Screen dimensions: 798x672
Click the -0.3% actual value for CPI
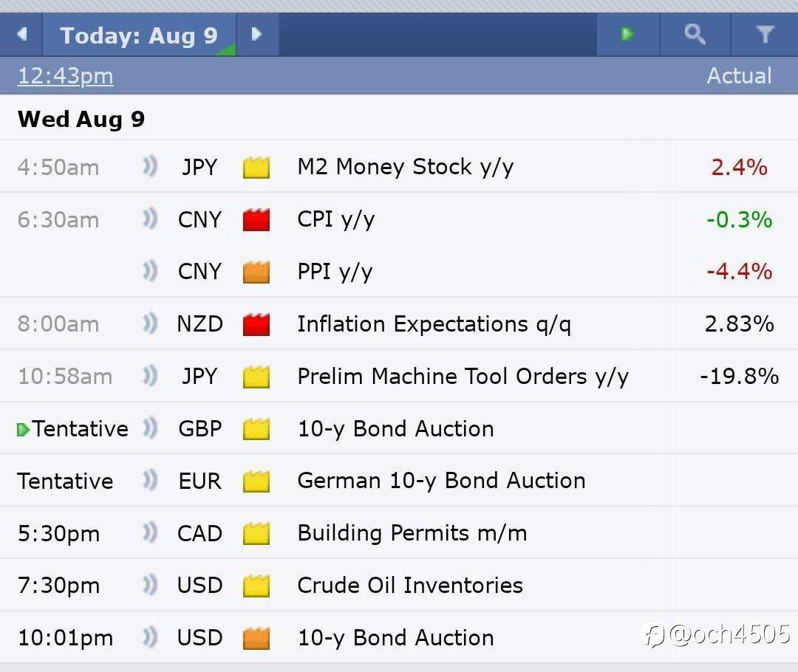[739, 219]
